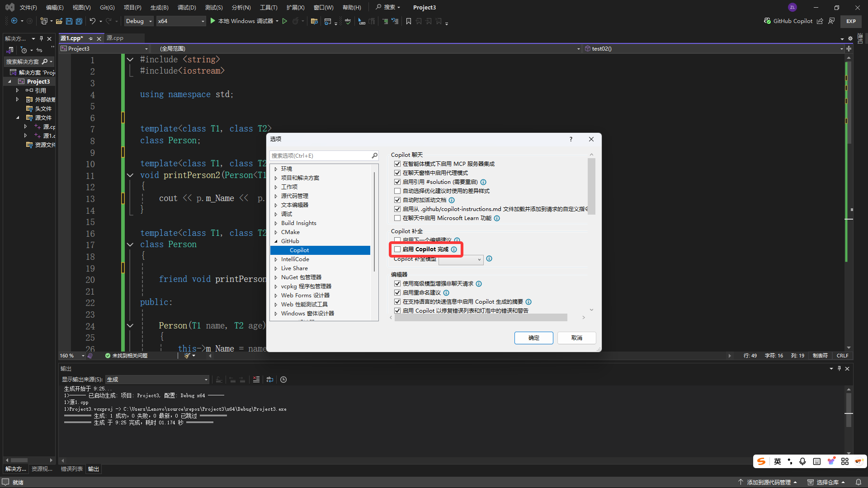Image resolution: width=868 pixels, height=488 pixels.
Task: Click the Undo icon
Action: tap(92, 21)
